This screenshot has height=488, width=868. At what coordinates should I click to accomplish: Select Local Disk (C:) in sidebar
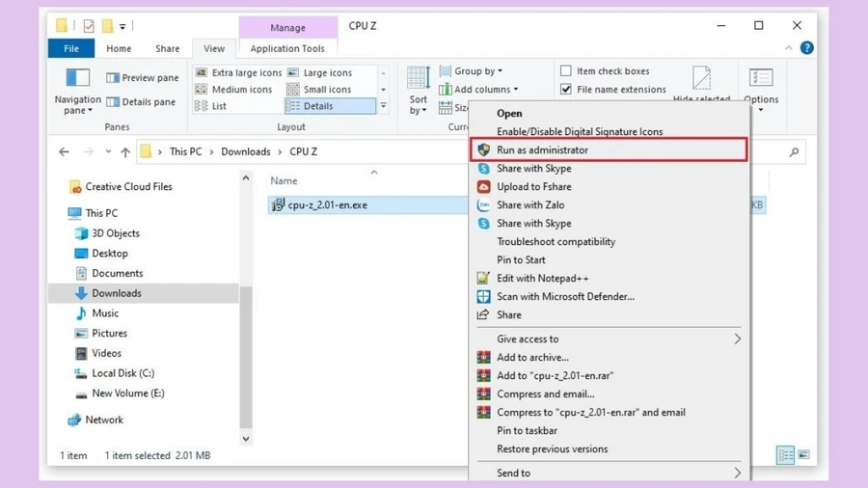coord(122,373)
